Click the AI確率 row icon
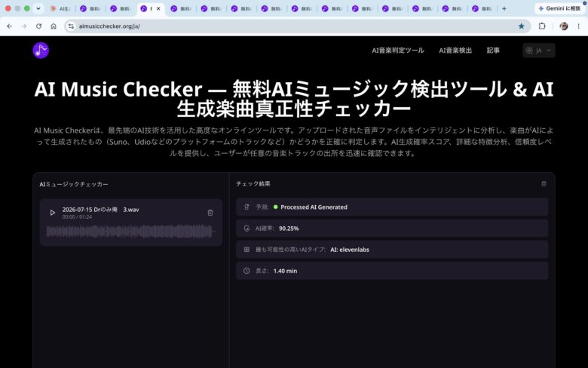Image resolution: width=588 pixels, height=368 pixels. pos(247,228)
